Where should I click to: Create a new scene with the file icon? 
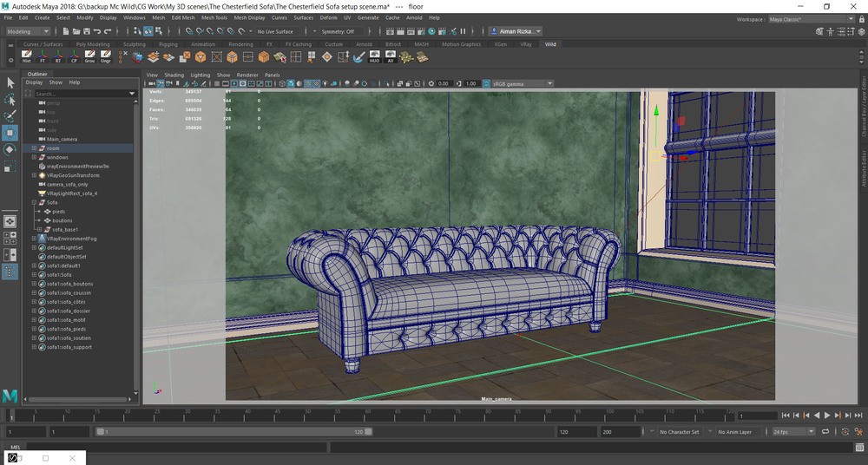tap(67, 31)
